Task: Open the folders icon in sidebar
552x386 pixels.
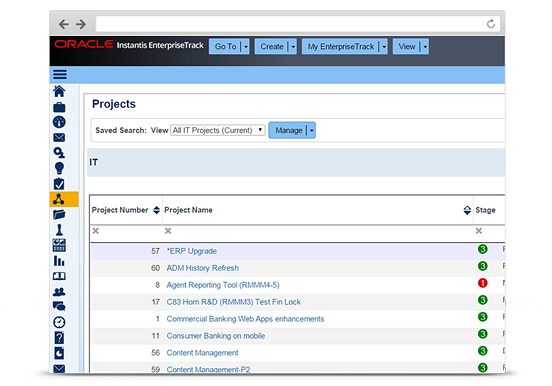Action: click(59, 214)
